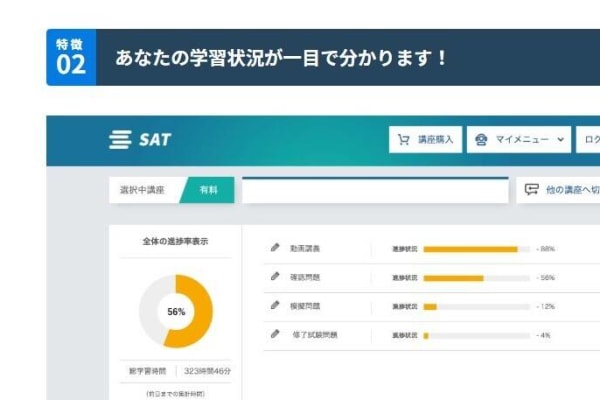
Task: Click the pencil icon beside 修了試験問題
Action: coord(275,334)
